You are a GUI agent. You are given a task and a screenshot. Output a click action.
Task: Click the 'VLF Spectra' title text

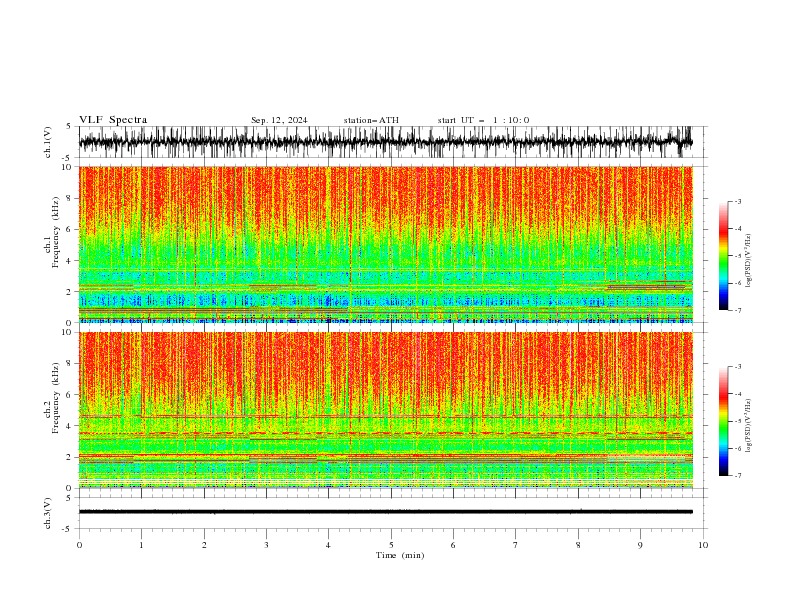(x=113, y=120)
